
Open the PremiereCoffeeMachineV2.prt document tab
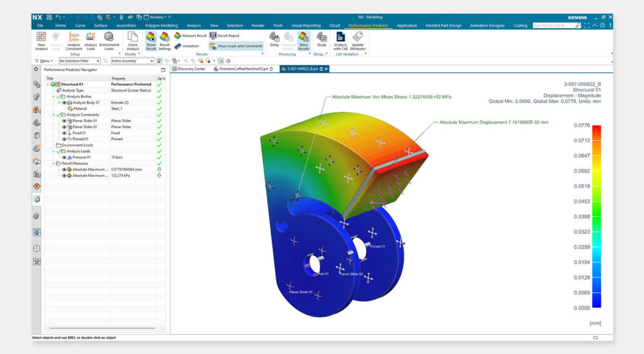click(x=242, y=69)
